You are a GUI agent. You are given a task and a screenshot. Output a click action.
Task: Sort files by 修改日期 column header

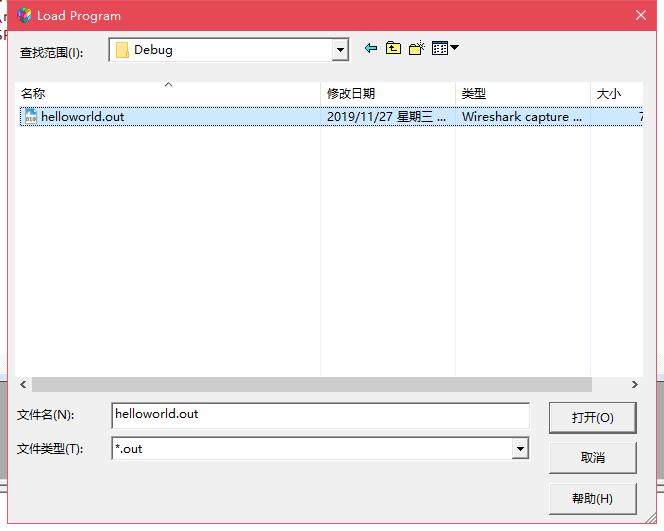[x=387, y=93]
